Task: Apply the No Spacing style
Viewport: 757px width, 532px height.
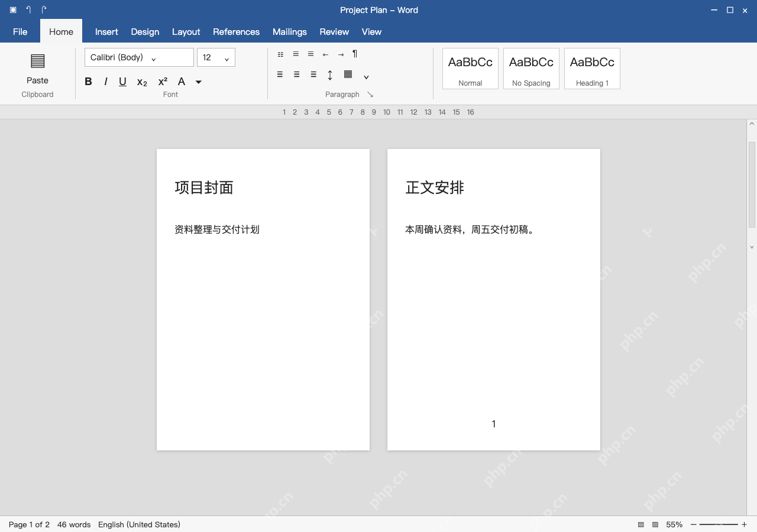Action: (x=531, y=69)
